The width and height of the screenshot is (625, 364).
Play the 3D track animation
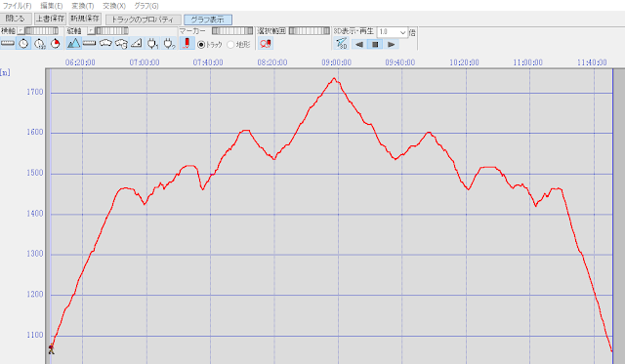click(391, 44)
